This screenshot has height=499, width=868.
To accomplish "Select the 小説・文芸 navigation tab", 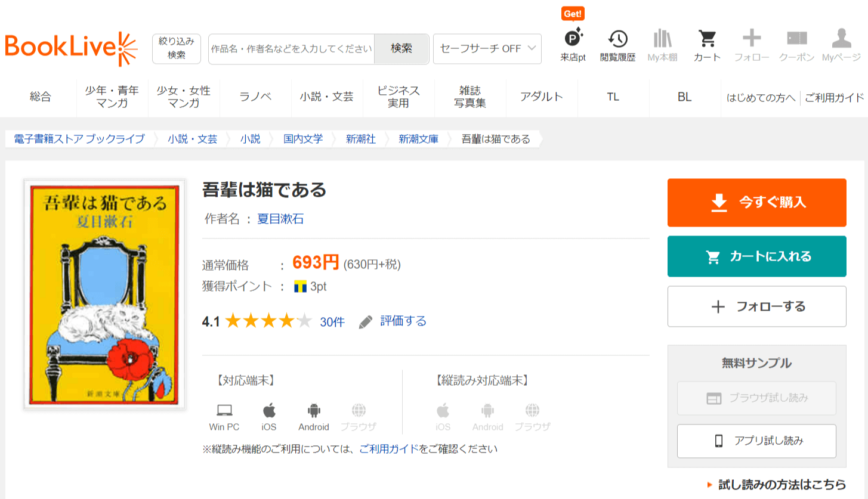I will (327, 97).
